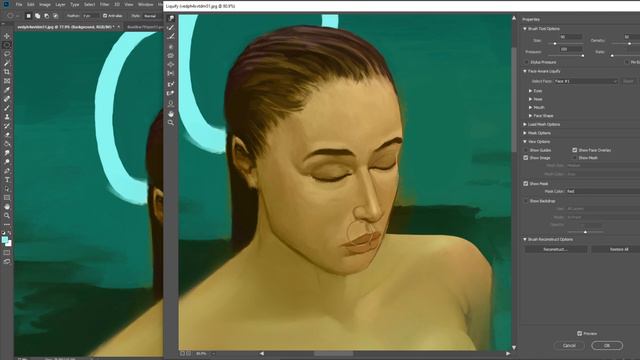The height and width of the screenshot is (360, 640).
Task: Uncheck Show Face Overlay
Action: 575,150
